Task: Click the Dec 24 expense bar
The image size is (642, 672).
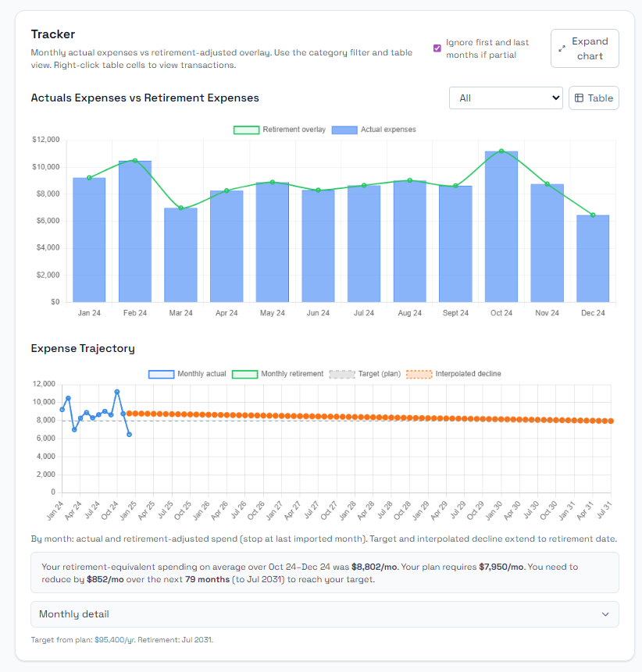Action: (x=593, y=258)
